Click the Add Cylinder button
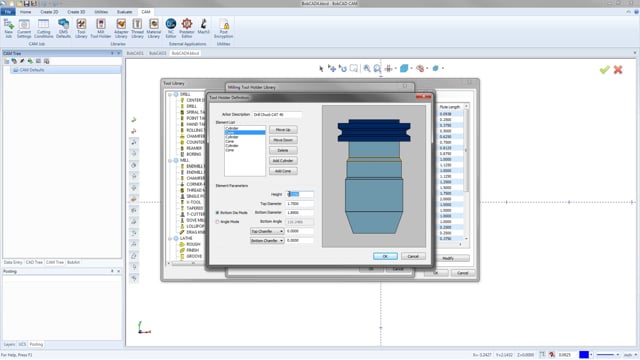The width and height of the screenshot is (640, 360). (x=283, y=161)
